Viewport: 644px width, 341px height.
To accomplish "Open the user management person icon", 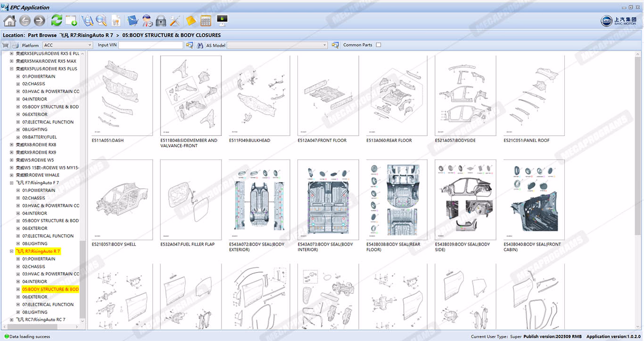I will (x=147, y=21).
